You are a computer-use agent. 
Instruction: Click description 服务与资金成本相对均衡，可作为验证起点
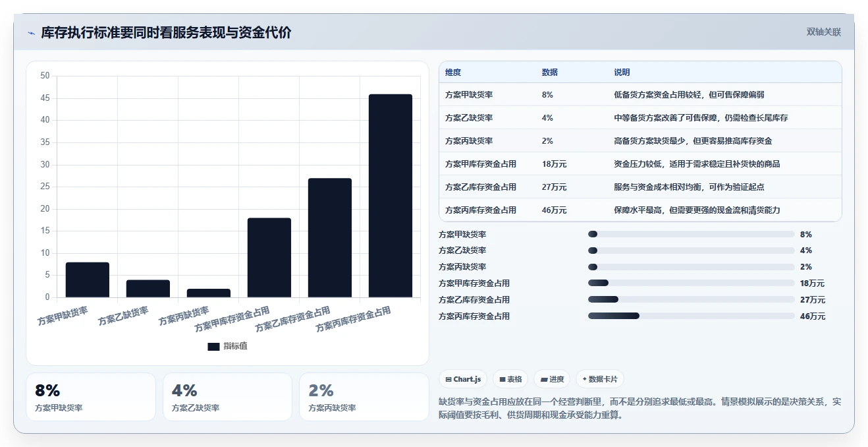pyautogui.click(x=689, y=187)
